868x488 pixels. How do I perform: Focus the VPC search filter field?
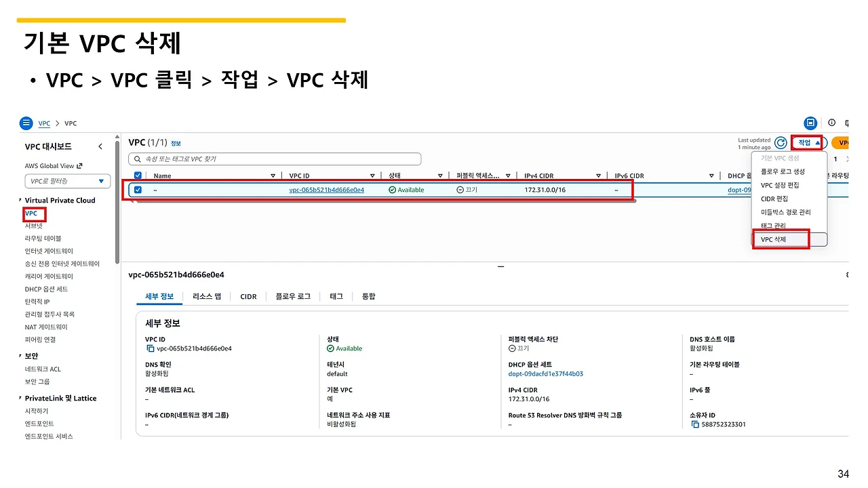275,159
